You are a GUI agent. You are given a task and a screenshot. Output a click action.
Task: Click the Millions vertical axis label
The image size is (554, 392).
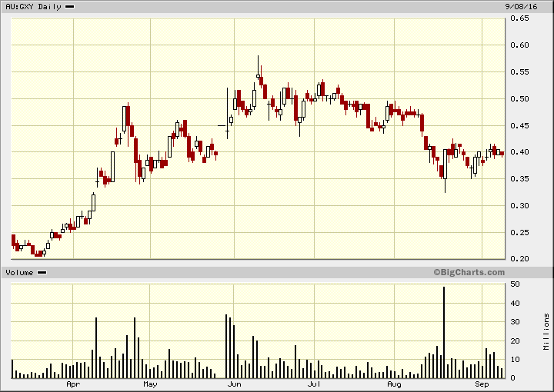point(546,331)
